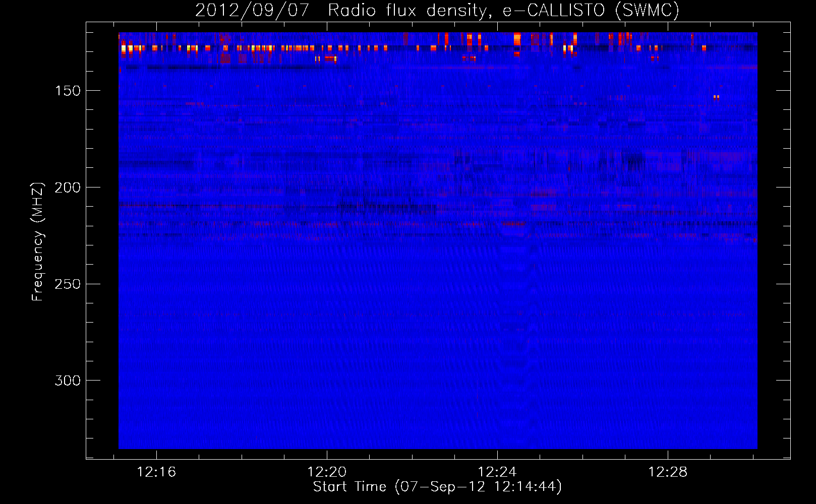The image size is (816, 504).
Task: Click the Start Time axis label
Action: point(437,487)
